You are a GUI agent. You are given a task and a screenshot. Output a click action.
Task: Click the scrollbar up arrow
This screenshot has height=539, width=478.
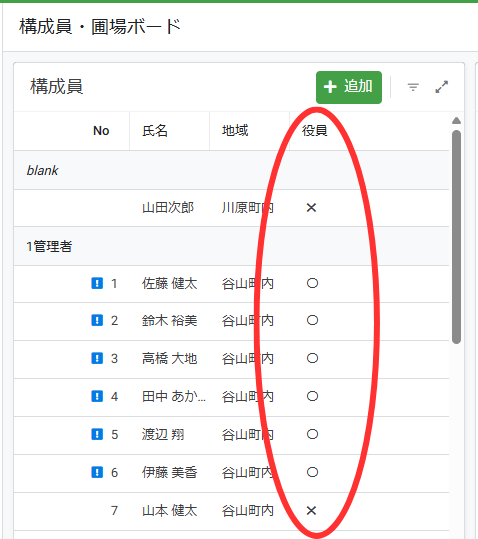[x=456, y=121]
